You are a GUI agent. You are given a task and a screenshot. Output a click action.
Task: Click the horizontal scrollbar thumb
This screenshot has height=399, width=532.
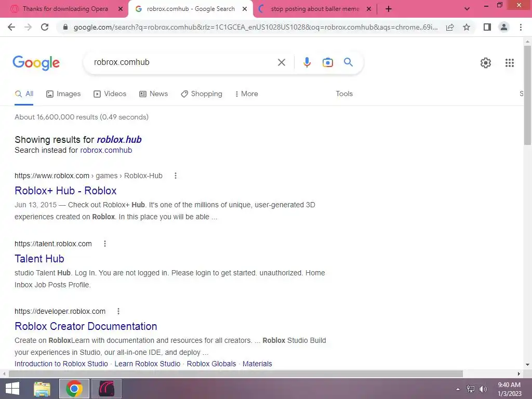pyautogui.click(x=236, y=374)
